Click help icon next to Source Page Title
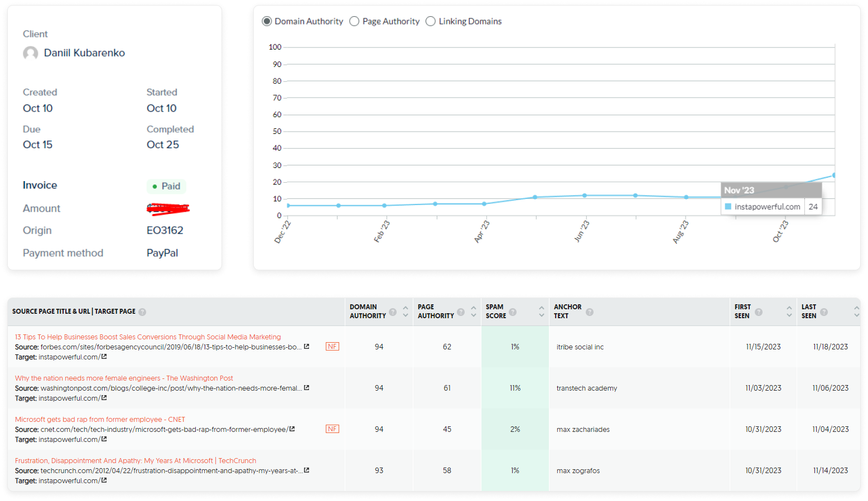Screen dimensions: 868x501 (142, 312)
